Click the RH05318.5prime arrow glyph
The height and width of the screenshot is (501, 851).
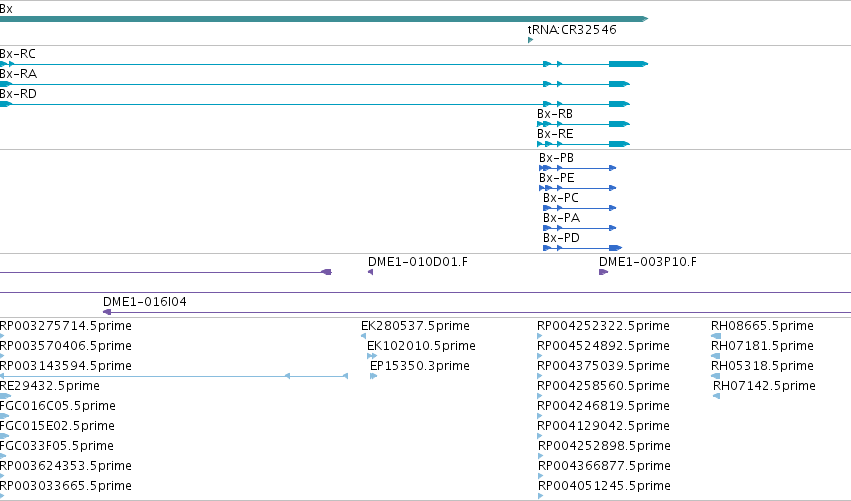click(x=715, y=376)
